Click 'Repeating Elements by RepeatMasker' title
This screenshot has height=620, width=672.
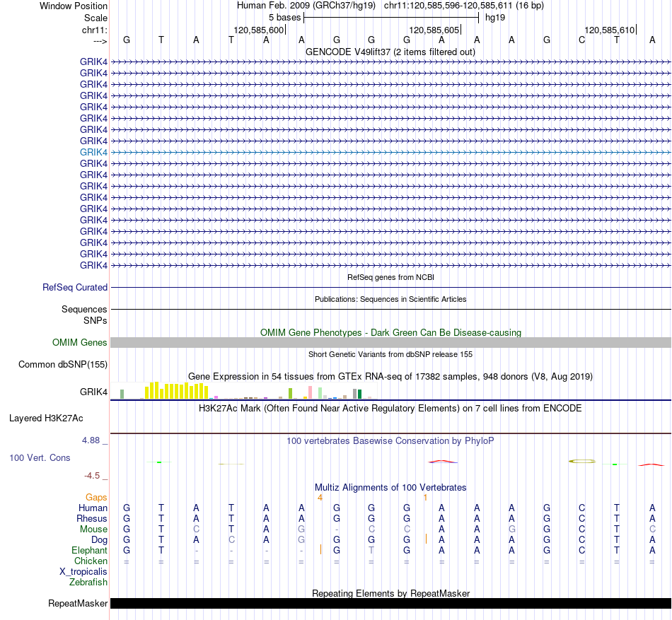pos(390,593)
